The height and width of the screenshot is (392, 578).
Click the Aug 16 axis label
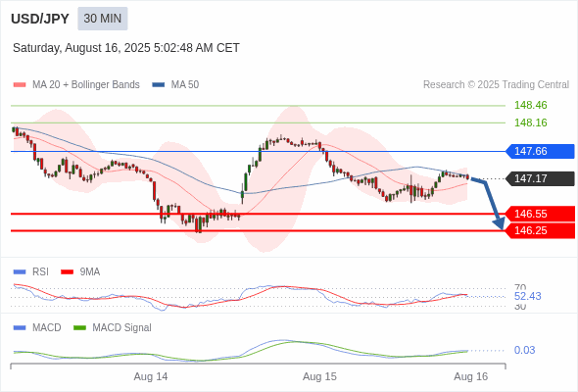(471, 376)
